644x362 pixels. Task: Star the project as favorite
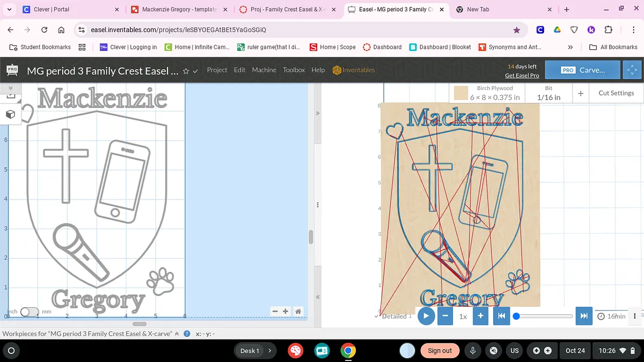click(186, 71)
